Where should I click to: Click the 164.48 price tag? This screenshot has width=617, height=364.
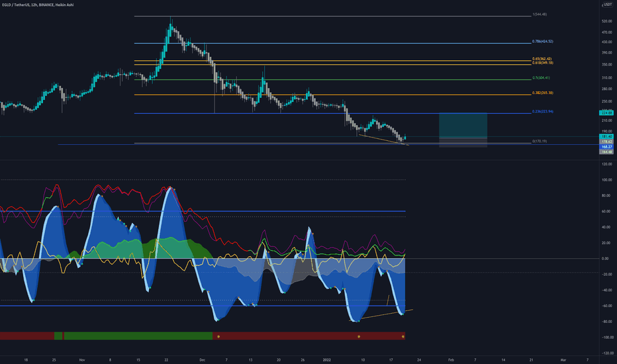pos(606,152)
